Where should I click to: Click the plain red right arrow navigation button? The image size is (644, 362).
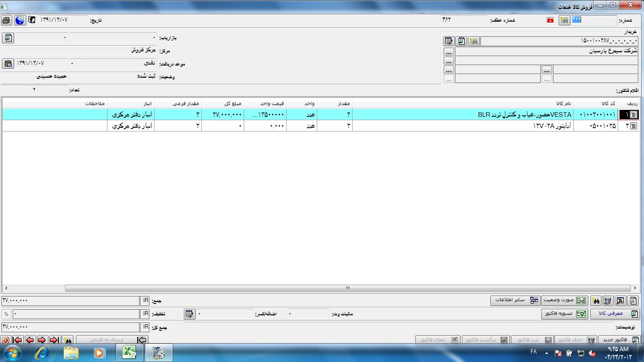[42, 340]
